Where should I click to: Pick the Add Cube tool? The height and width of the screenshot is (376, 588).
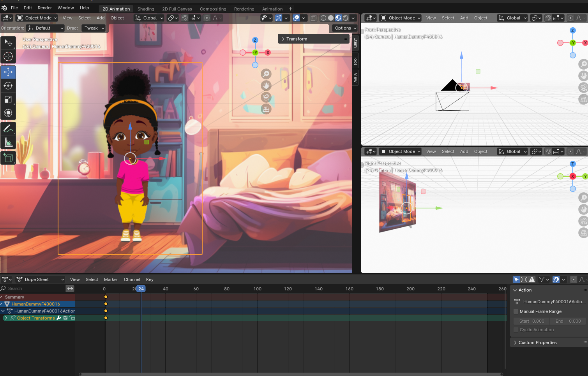click(8, 158)
